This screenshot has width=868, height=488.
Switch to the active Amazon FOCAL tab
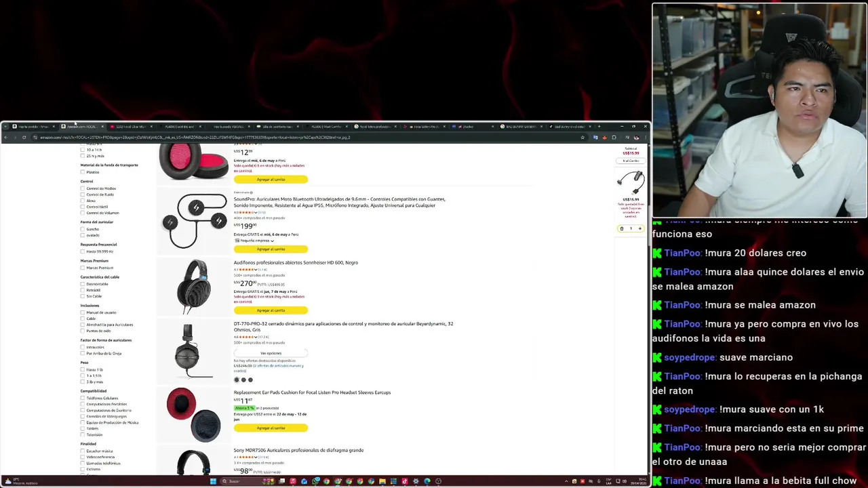[x=81, y=126]
